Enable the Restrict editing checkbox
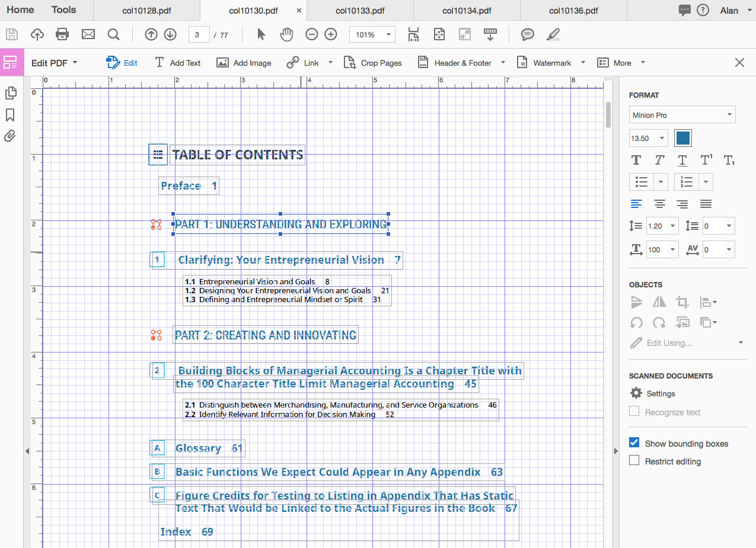 634,461
